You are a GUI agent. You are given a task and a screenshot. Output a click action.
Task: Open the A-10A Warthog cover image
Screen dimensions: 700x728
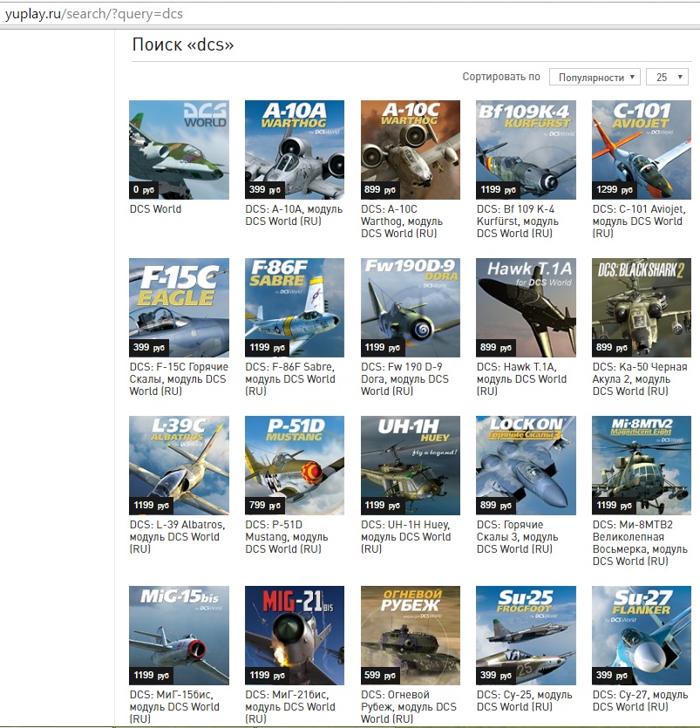point(295,150)
